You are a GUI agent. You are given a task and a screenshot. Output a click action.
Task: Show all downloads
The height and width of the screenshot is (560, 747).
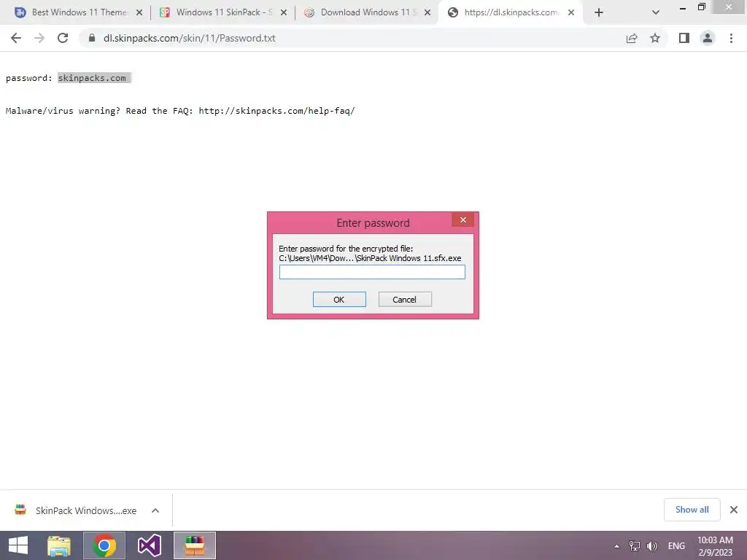coord(692,510)
